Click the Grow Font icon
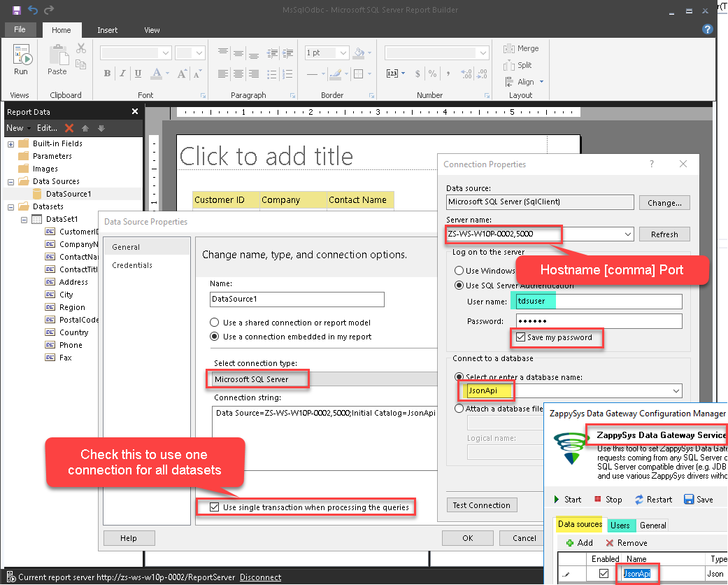This screenshot has width=728, height=585. pos(182,73)
